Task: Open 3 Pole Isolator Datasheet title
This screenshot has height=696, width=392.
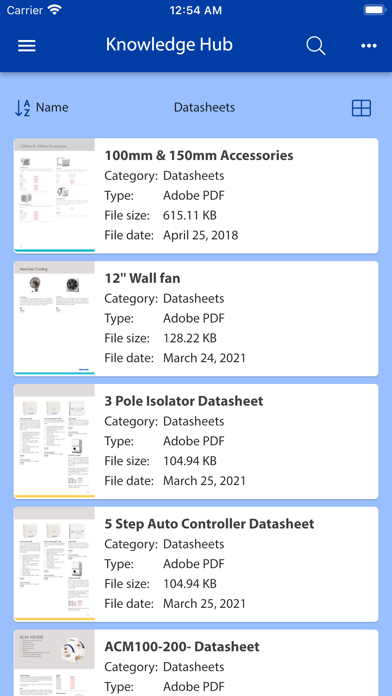Action: (184, 401)
